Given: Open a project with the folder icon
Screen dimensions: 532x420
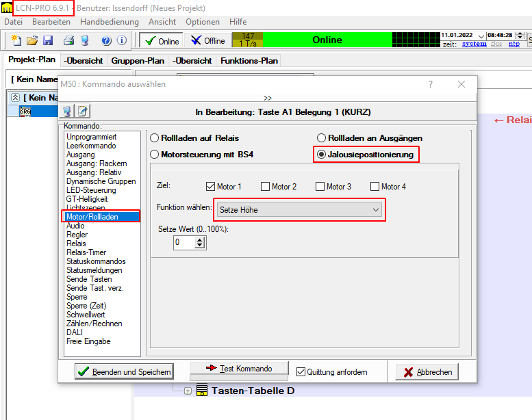Looking at the screenshot, I should pyautogui.click(x=32, y=41).
